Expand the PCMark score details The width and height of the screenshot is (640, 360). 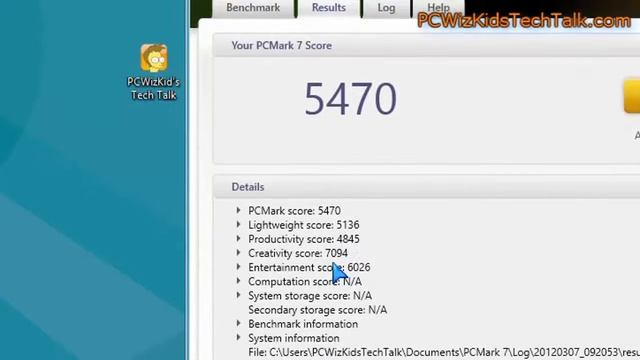tap(238, 211)
